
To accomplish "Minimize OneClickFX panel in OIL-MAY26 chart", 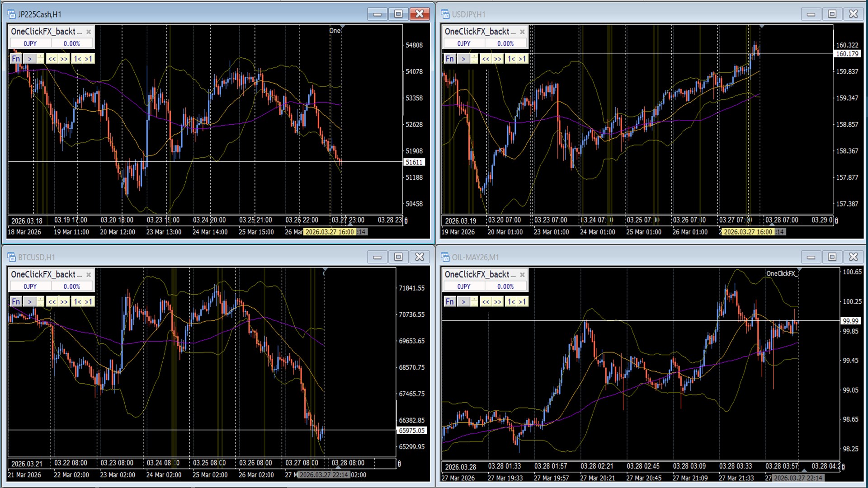I will (513, 275).
